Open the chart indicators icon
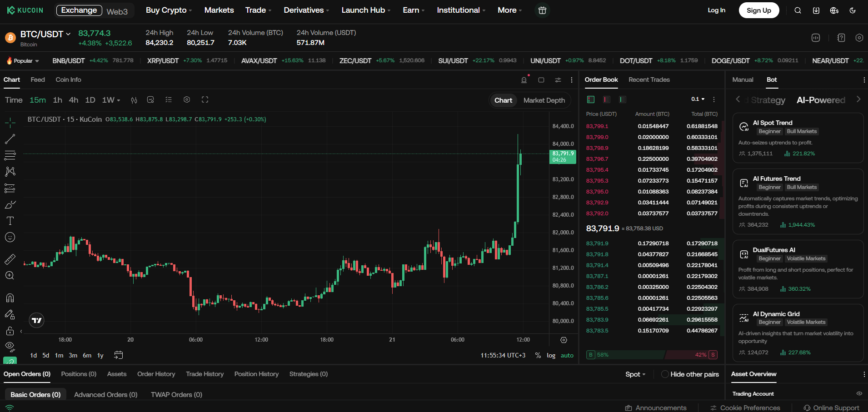Screen dimensions: 868x412 pos(151,100)
